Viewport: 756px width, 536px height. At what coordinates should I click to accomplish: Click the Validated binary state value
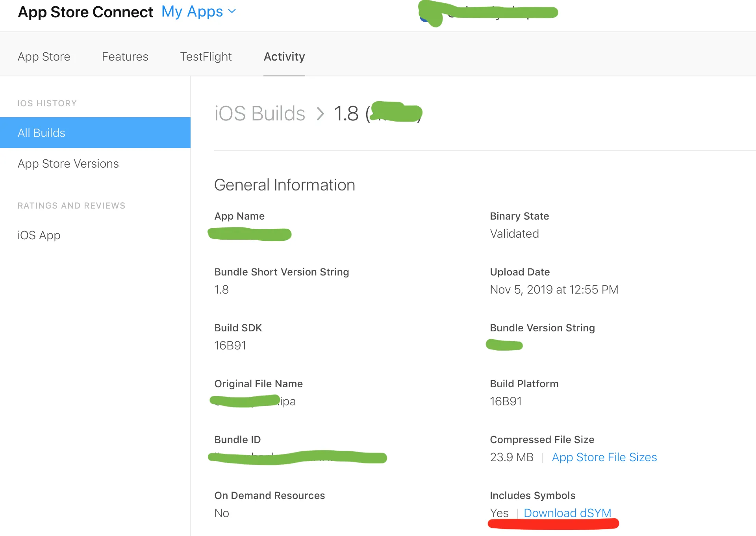pos(514,233)
